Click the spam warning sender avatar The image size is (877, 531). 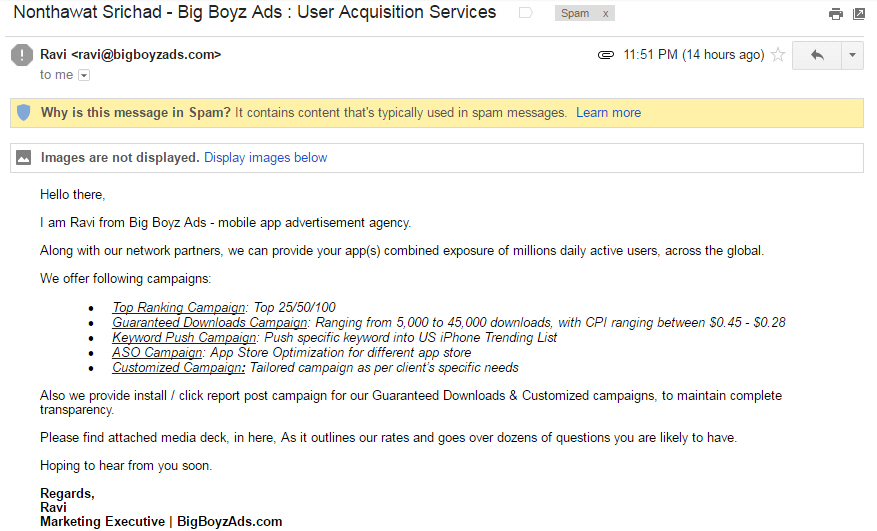[22, 55]
